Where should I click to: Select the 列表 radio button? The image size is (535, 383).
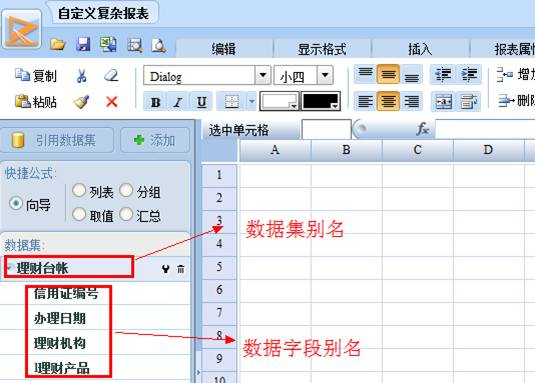pyautogui.click(x=79, y=191)
